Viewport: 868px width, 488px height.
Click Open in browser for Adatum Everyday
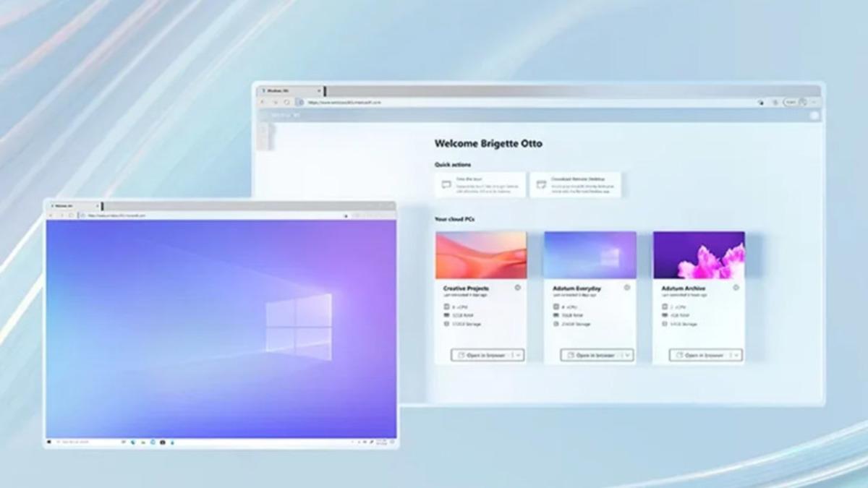(x=590, y=355)
